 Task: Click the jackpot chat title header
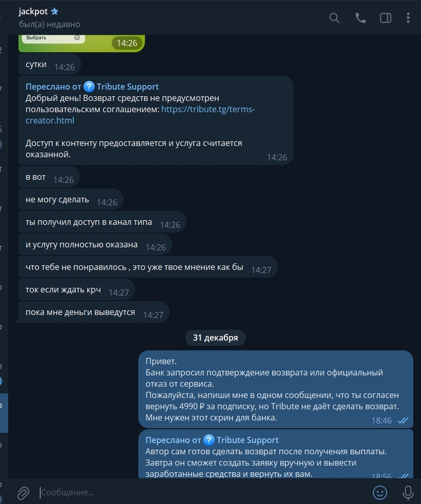(x=33, y=11)
